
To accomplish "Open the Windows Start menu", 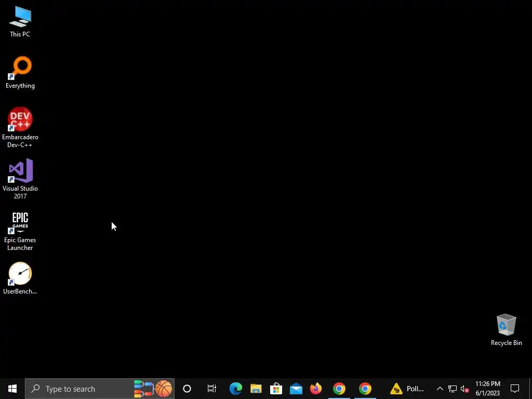I will [12, 389].
